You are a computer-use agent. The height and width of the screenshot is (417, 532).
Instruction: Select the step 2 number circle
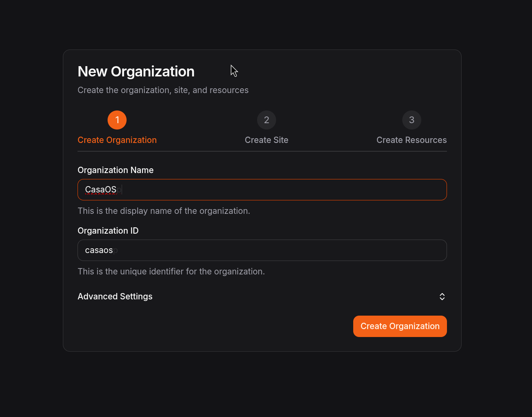coord(267,120)
